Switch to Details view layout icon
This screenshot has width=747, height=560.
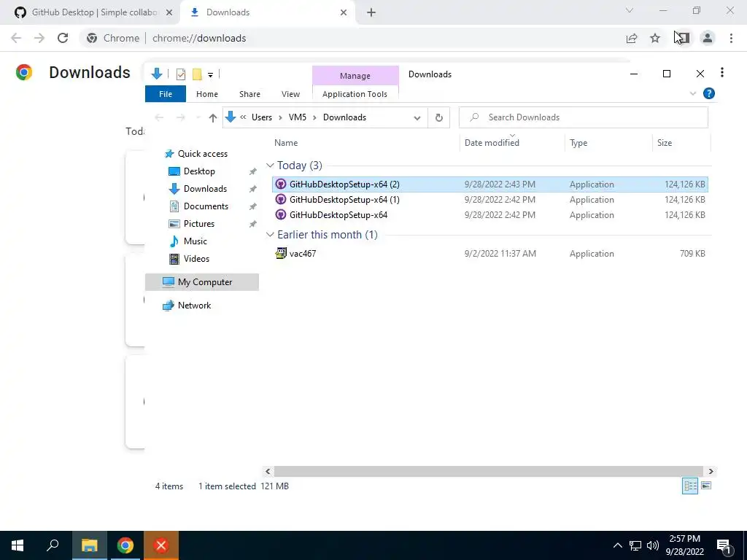tap(690, 486)
